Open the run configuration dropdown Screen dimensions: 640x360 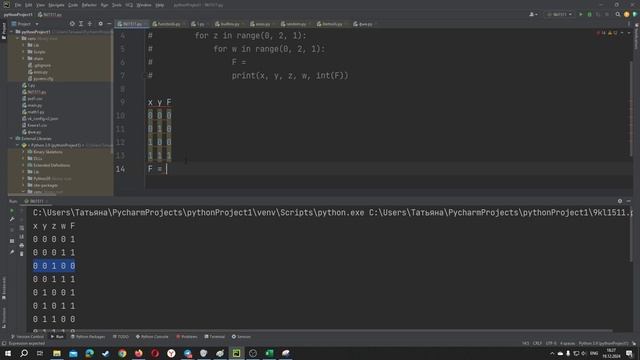(560, 14)
